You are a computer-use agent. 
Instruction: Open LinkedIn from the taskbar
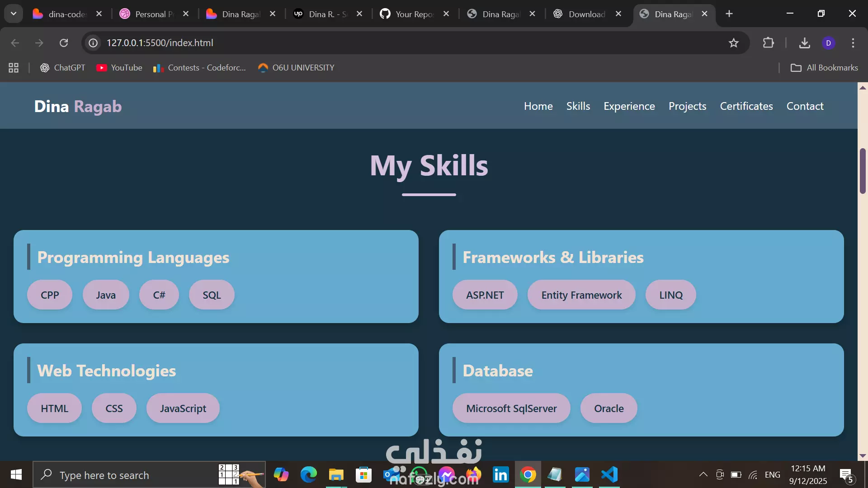tap(500, 475)
